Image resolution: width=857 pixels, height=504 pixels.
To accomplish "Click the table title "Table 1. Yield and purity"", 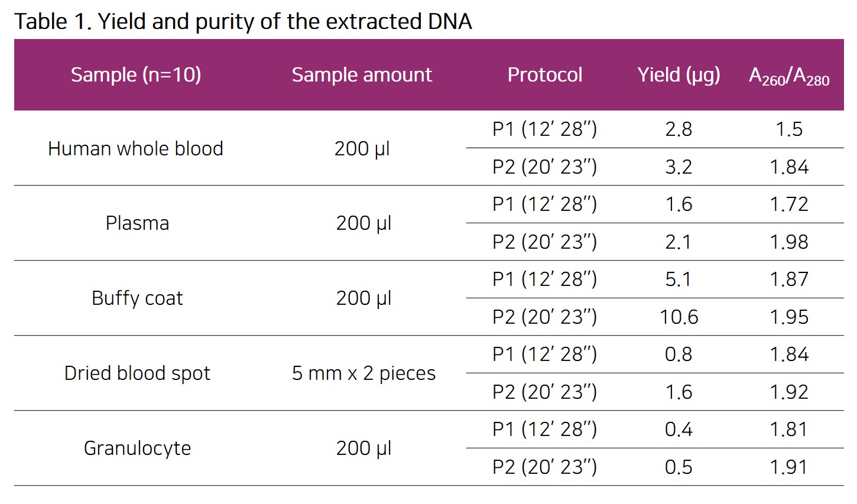I will coord(243,22).
